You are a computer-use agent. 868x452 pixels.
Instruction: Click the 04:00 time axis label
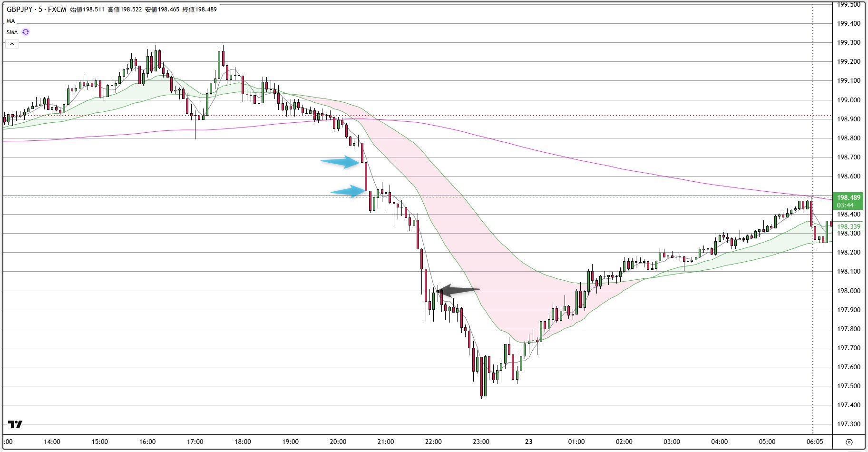coord(720,442)
